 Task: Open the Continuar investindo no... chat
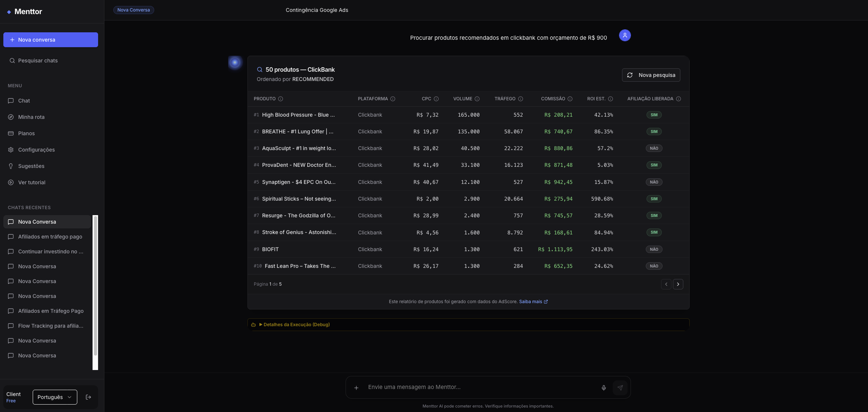(x=47, y=252)
